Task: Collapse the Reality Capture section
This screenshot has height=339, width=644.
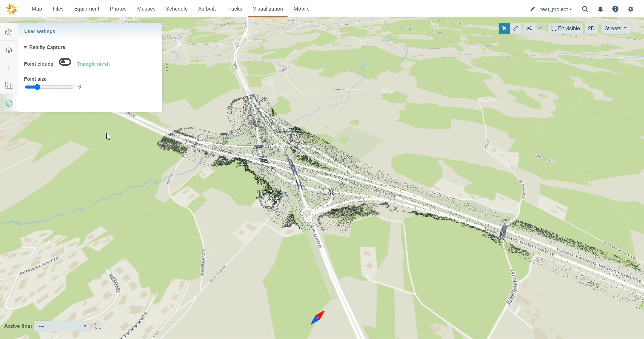Action: click(25, 47)
